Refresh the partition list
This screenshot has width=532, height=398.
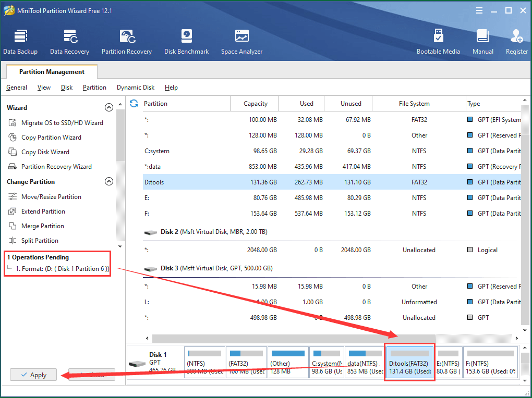click(134, 104)
